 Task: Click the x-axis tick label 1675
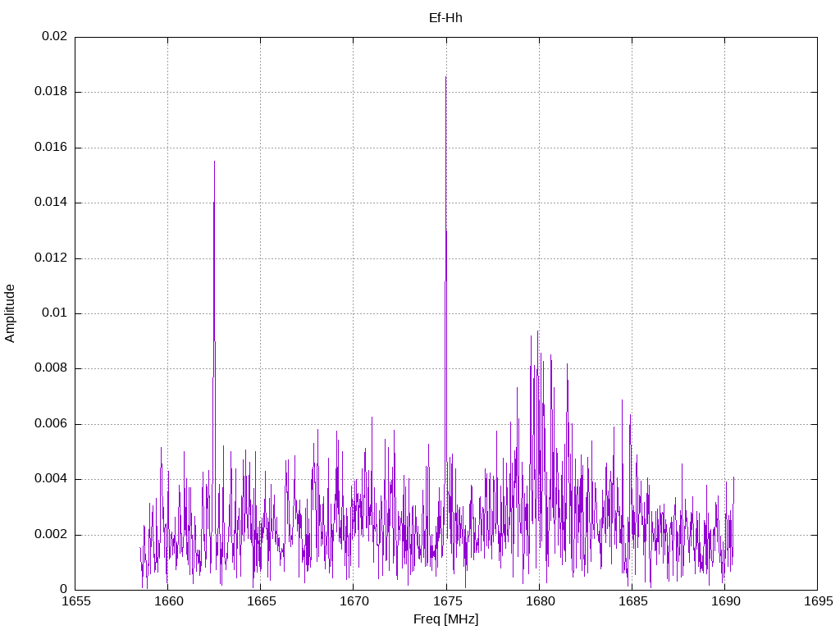pyautogui.click(x=446, y=601)
